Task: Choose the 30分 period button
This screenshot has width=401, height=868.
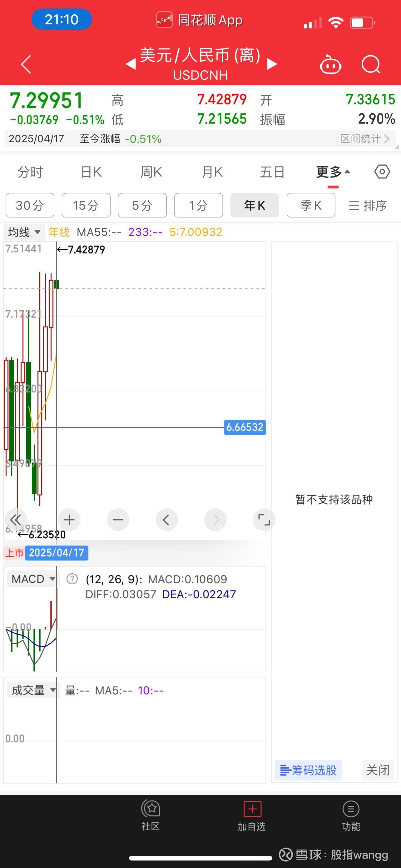Action: [30, 205]
